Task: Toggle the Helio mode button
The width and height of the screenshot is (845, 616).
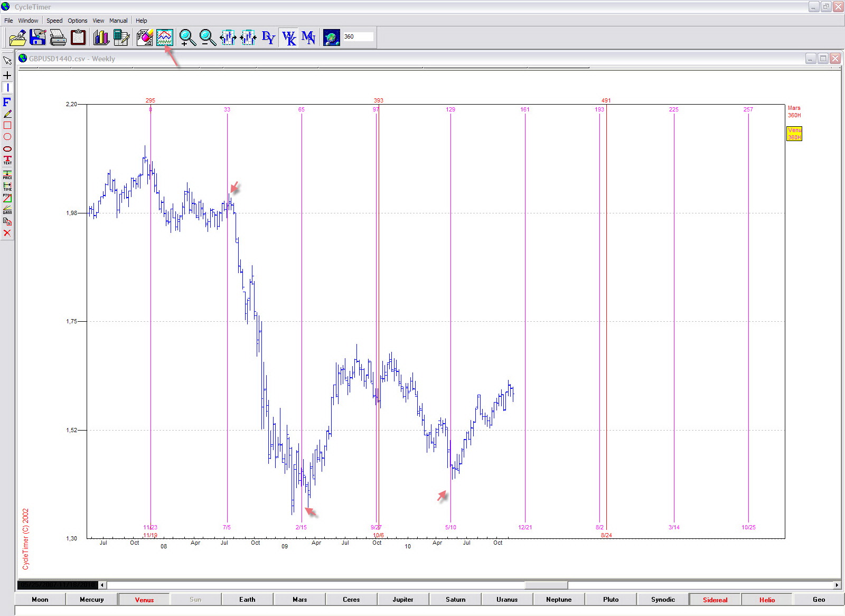Action: 767,600
